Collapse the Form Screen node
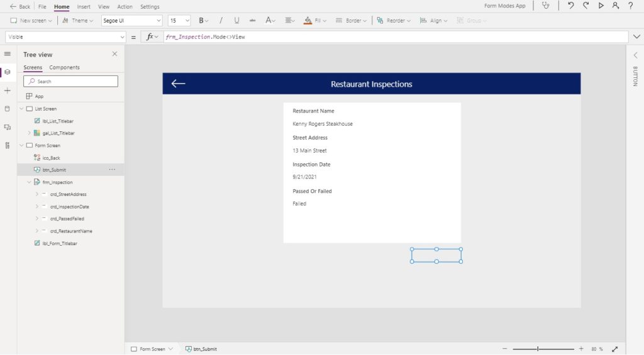644x355 pixels. [x=22, y=145]
